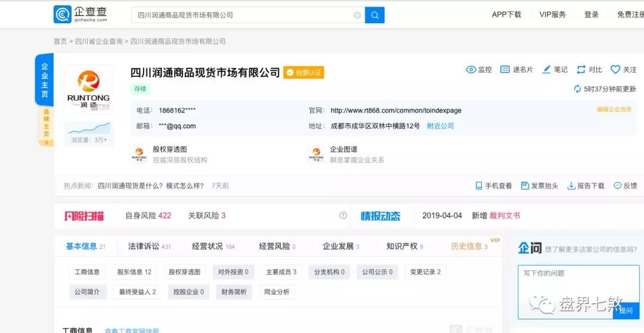This screenshot has width=644, height=333.
Task: Open 股权穿透图 card
Action: coord(169,154)
